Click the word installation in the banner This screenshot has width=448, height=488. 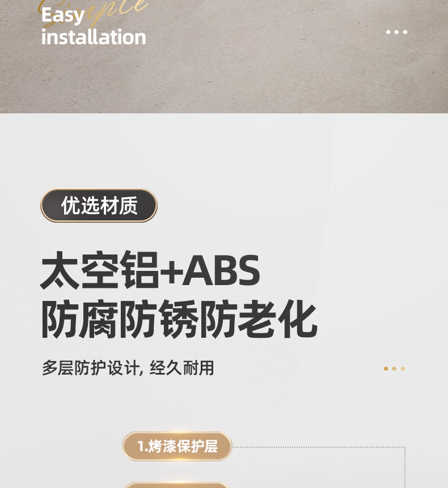[x=94, y=37]
